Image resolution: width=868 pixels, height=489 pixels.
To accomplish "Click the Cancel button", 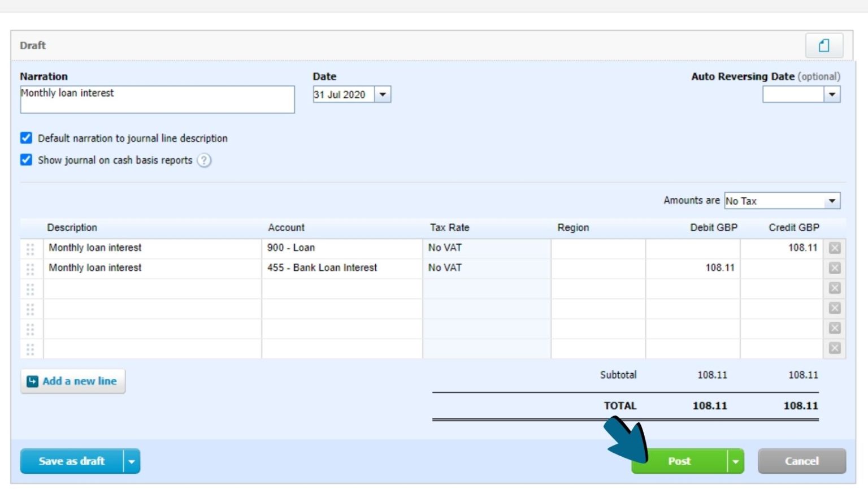I will (801, 461).
